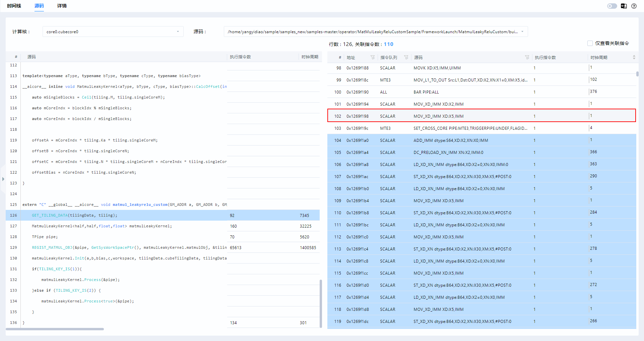
Task: Select source line 128 TPipe pipe
Action: coord(163,237)
